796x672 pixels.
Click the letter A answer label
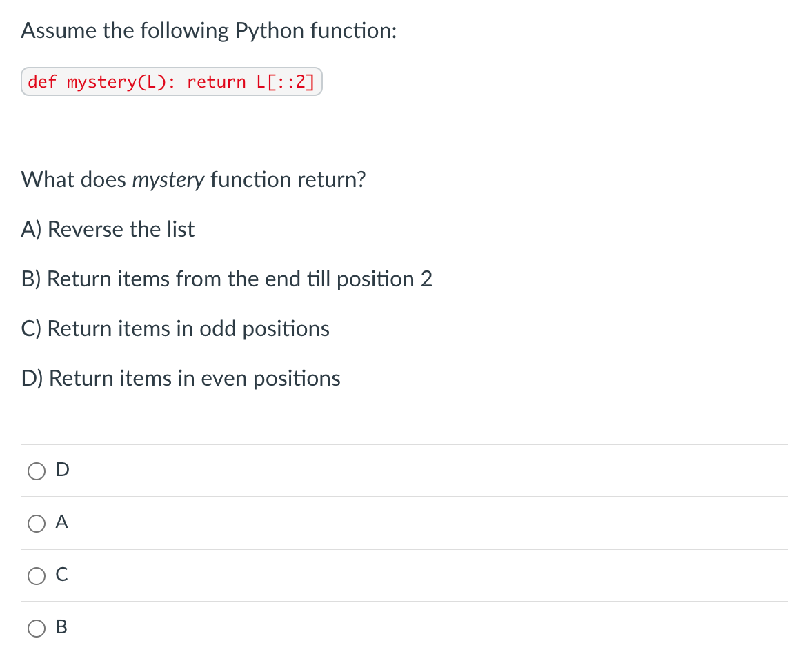tap(61, 522)
